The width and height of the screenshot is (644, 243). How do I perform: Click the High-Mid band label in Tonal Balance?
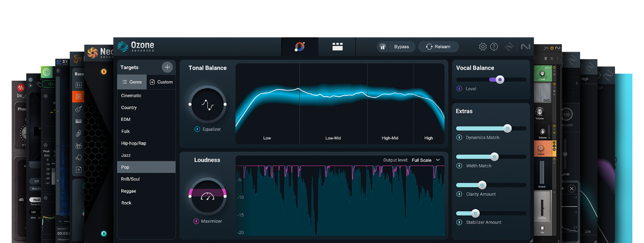(390, 138)
